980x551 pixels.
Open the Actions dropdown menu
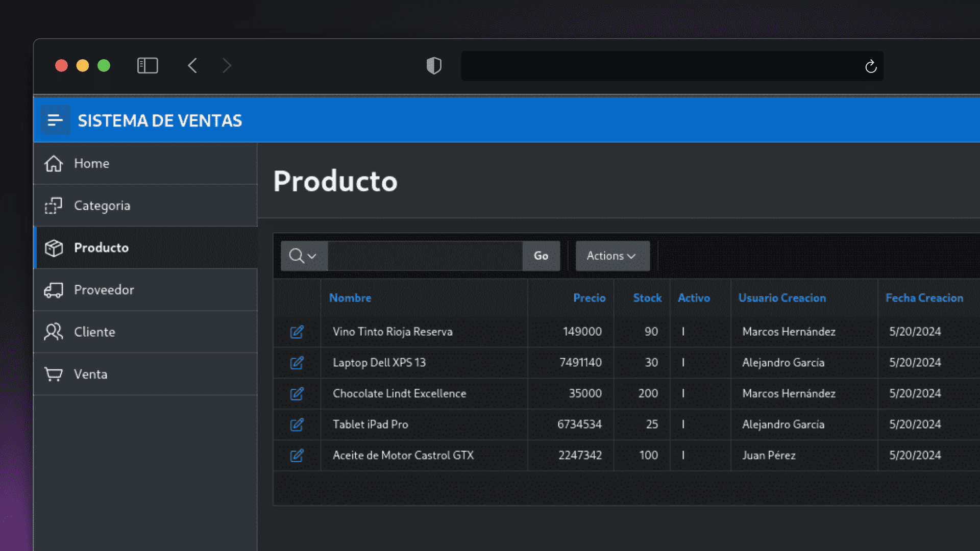pos(612,256)
